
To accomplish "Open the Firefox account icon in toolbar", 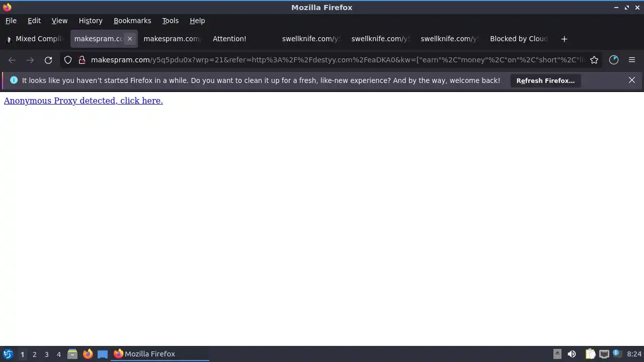I will coord(614,60).
